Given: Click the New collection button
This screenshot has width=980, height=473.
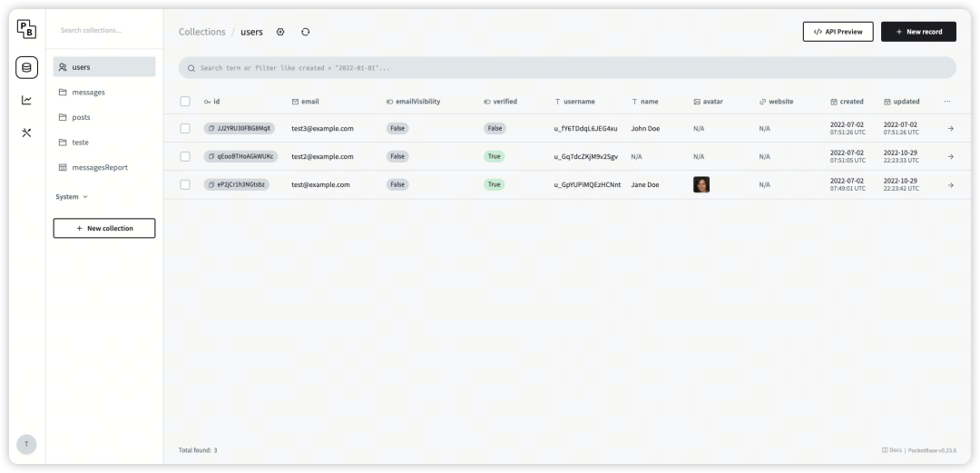Looking at the screenshot, I should (x=104, y=229).
